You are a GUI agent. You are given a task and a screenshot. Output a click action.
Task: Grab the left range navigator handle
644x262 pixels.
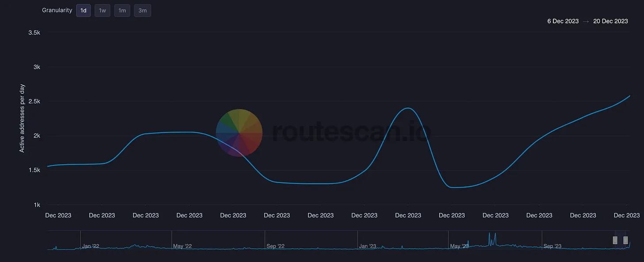(x=615, y=240)
